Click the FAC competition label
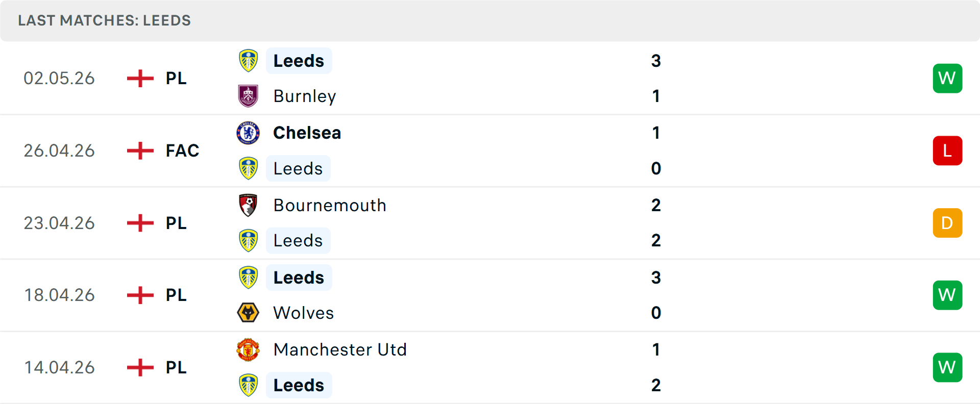Viewport: 980px width, 404px height. (182, 150)
